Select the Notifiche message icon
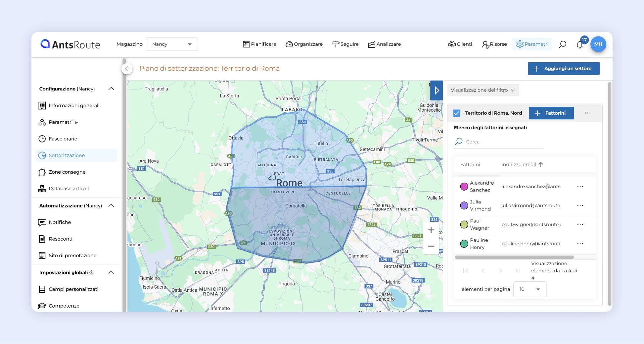The width and height of the screenshot is (644, 344). coord(42,222)
